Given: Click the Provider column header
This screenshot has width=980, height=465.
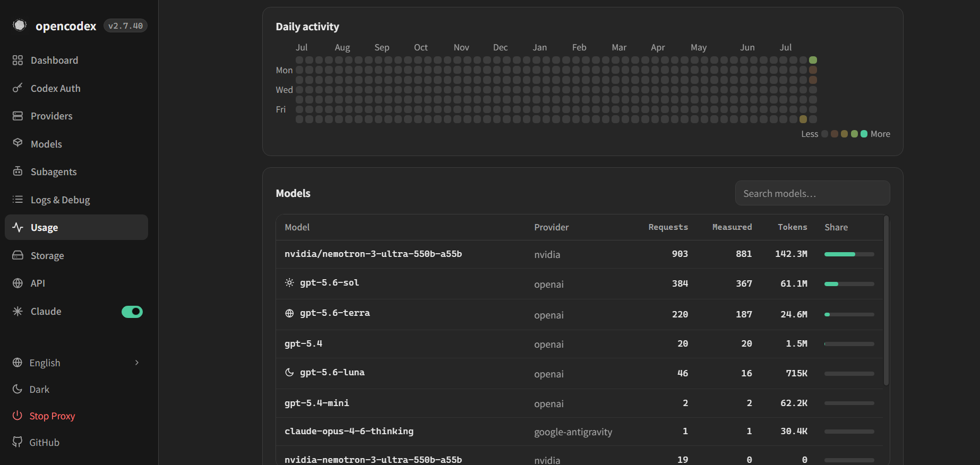Looking at the screenshot, I should (x=552, y=227).
